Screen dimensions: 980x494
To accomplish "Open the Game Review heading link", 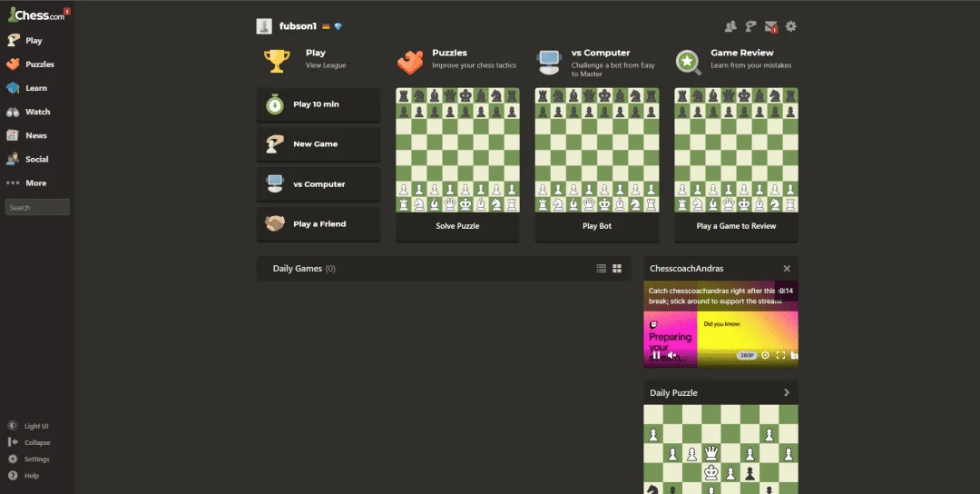I will (x=742, y=53).
